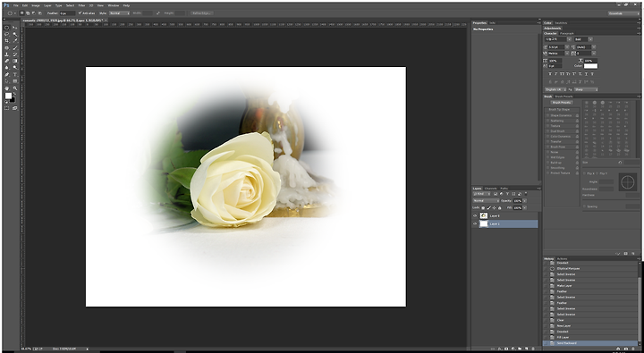644x353 pixels.
Task: Select the Crop tool
Action: (7, 40)
